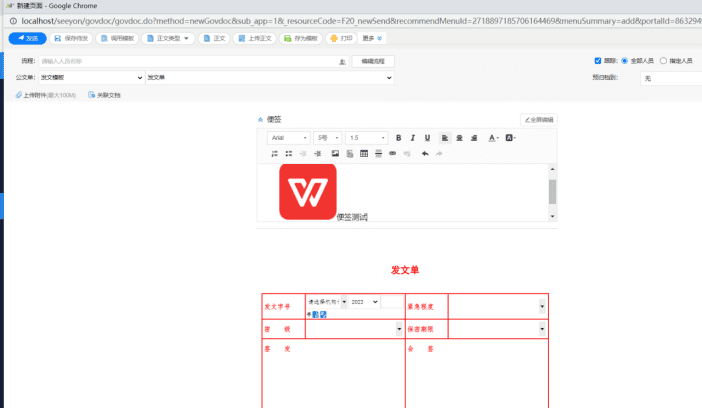Image resolution: width=702 pixels, height=408 pixels.
Task: Click the 全屏编辑 fullscreen edit button
Action: point(539,120)
